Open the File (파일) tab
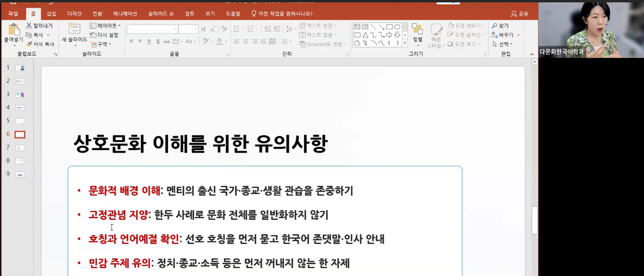Screen dimensions: 644x276 coord(13,14)
